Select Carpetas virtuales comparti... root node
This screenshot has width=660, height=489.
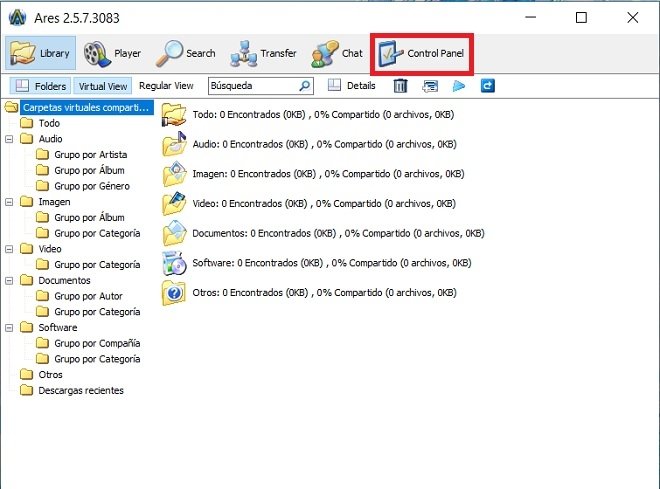pos(86,107)
